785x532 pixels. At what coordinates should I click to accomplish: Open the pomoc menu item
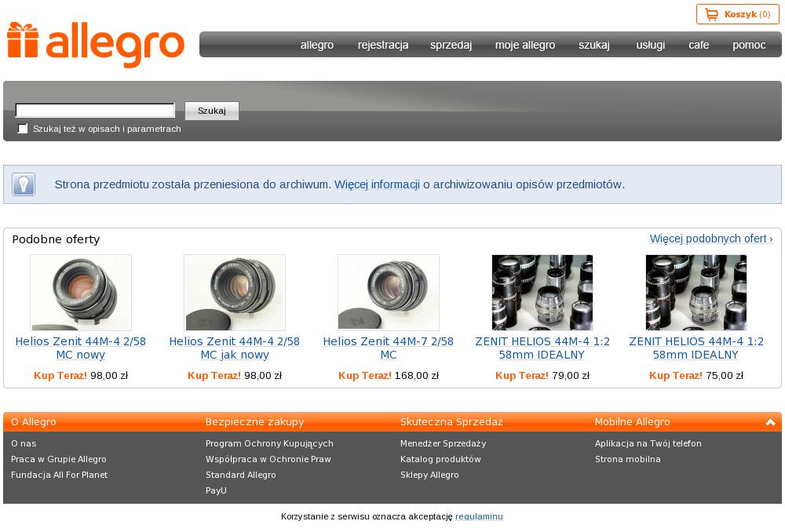[x=749, y=45]
